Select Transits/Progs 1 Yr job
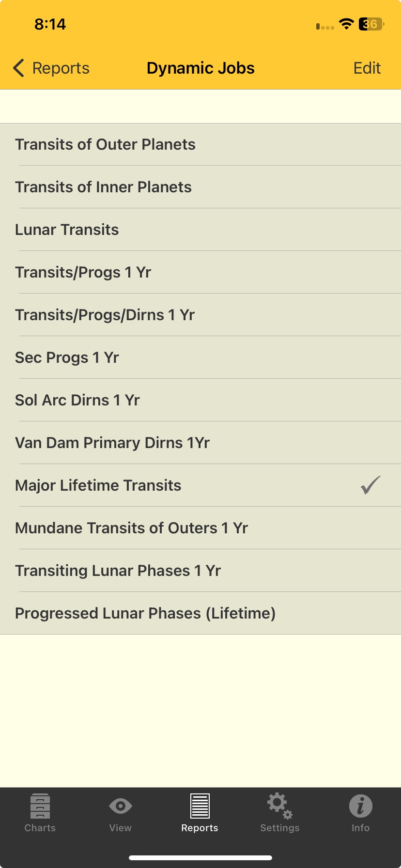This screenshot has width=401, height=868. (x=83, y=272)
